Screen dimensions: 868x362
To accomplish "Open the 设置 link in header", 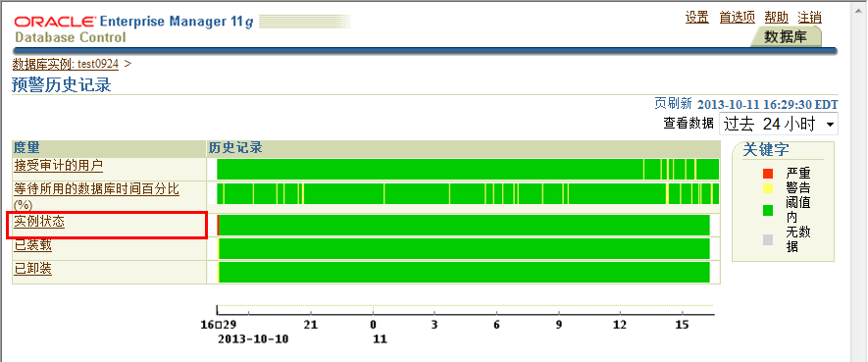I will click(697, 17).
